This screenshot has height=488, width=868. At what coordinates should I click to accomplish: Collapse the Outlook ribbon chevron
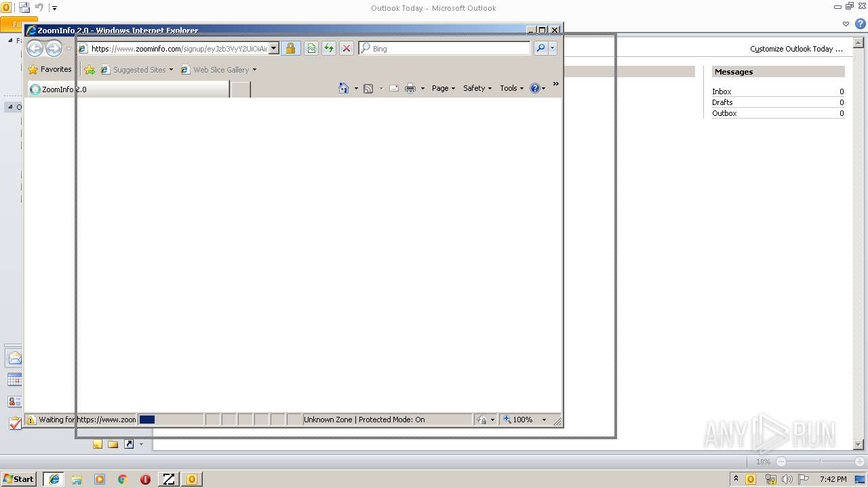[x=846, y=24]
